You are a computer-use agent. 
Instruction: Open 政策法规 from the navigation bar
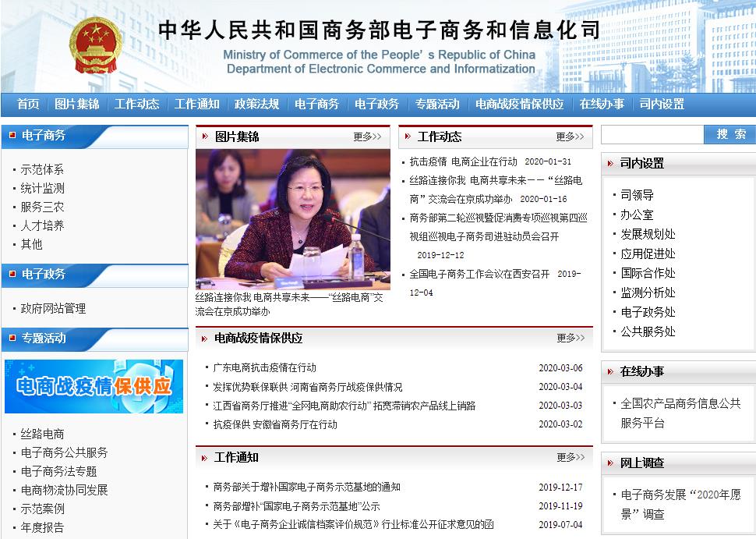coord(256,104)
